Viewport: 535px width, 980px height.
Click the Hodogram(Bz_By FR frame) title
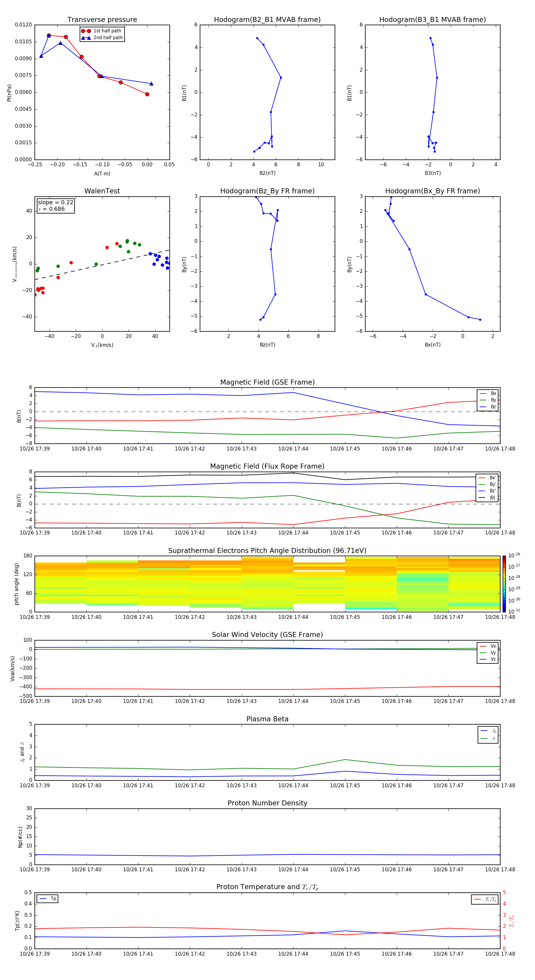(x=267, y=191)
